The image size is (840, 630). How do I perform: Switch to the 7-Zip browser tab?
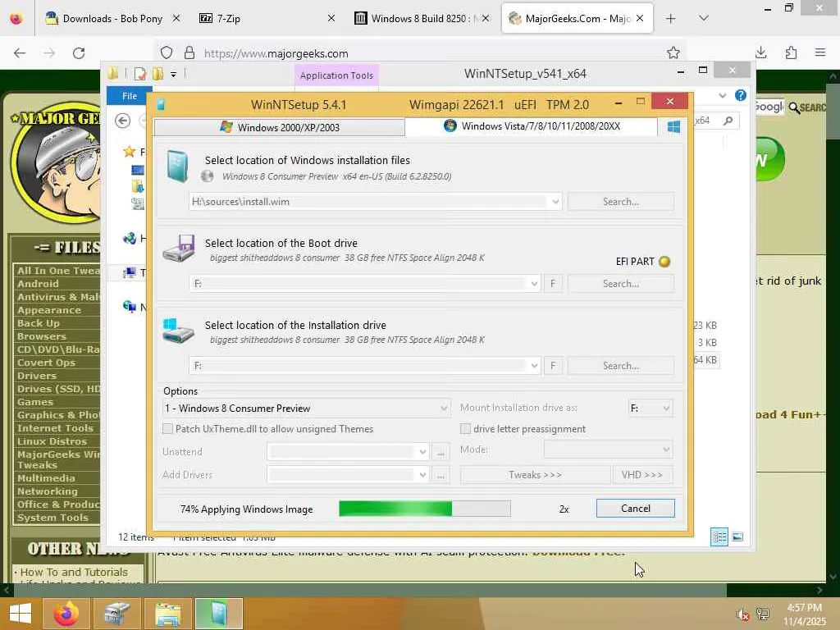coord(267,19)
